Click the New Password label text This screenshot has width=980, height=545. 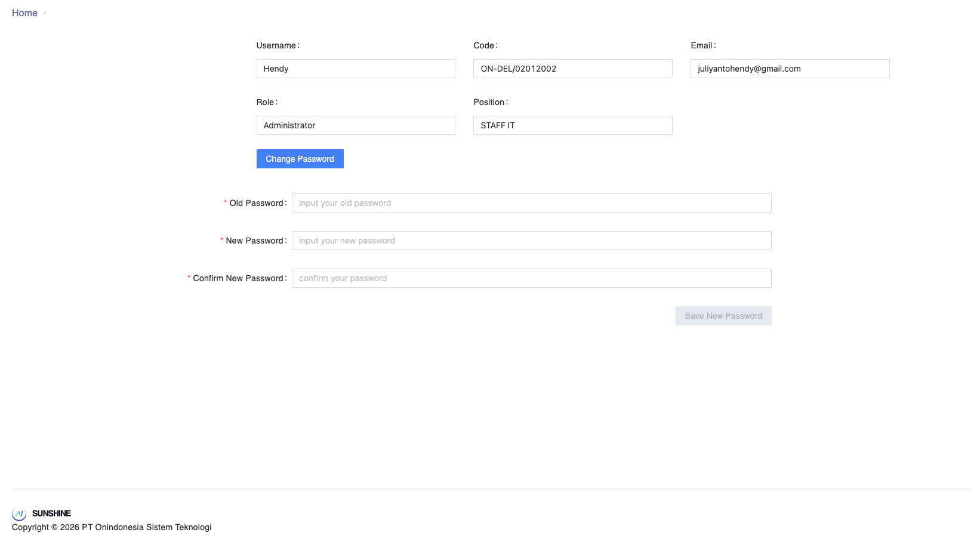point(254,241)
